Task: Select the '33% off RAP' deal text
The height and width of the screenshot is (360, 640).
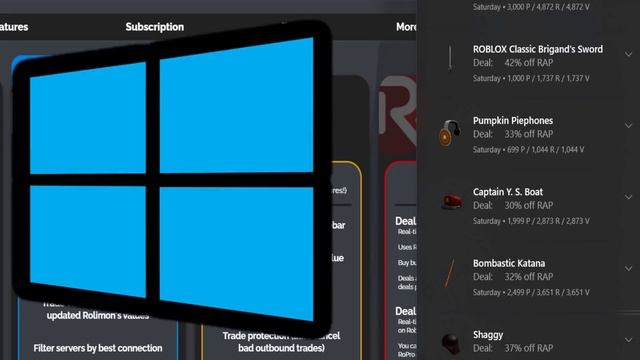Action: point(529,134)
